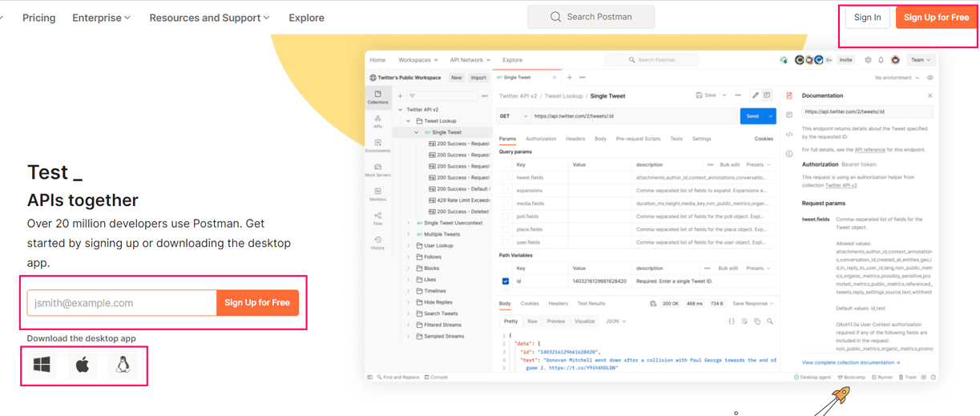Click the Sign In button
This screenshot has width=980, height=416.
pyautogui.click(x=868, y=18)
